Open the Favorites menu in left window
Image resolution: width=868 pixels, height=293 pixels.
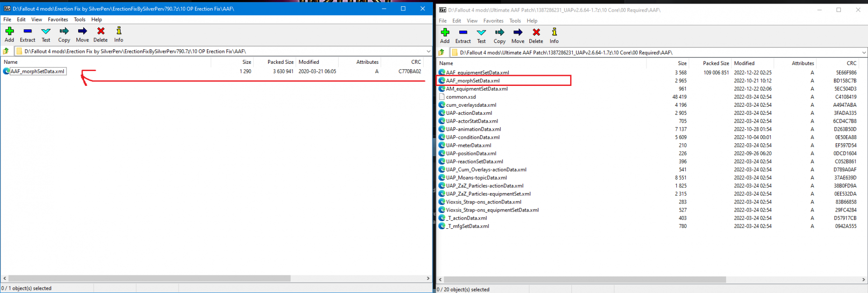coord(58,19)
